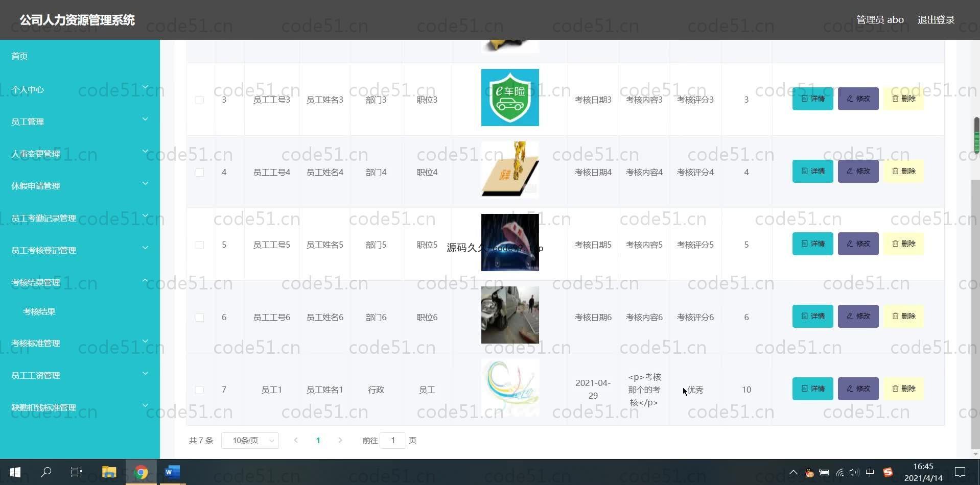Click the taskbar clock showing 16:45

pyautogui.click(x=923, y=472)
